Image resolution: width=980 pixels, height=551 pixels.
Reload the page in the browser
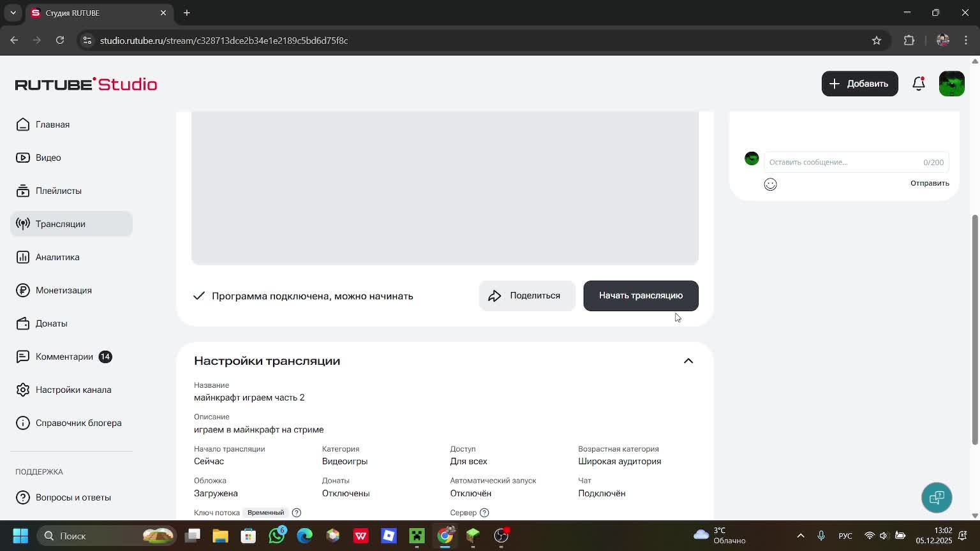[60, 40]
